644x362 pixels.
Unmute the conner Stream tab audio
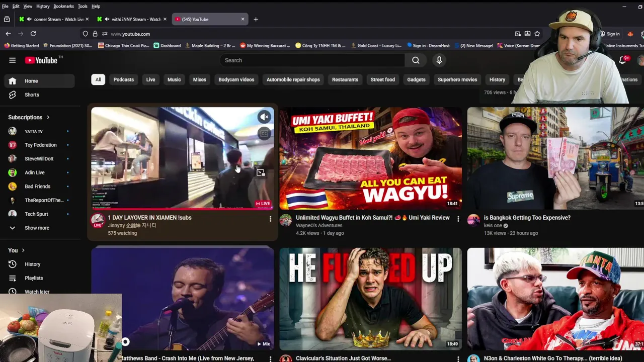29,19
